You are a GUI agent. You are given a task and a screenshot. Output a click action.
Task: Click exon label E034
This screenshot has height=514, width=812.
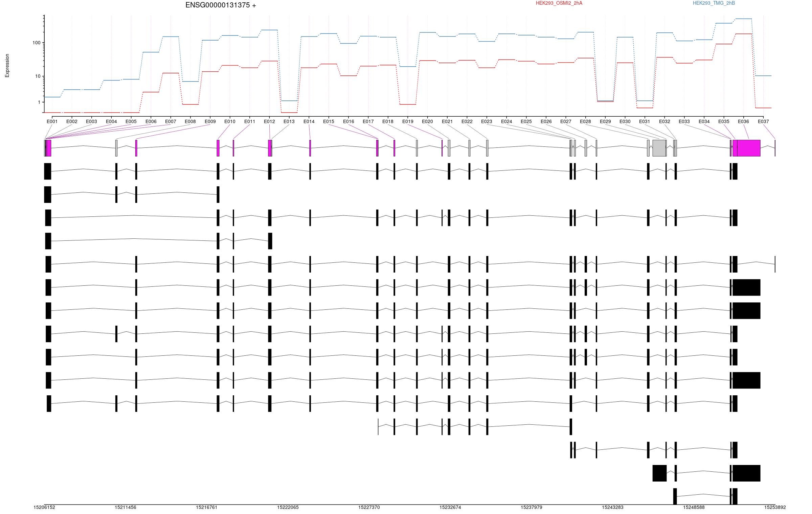(704, 121)
